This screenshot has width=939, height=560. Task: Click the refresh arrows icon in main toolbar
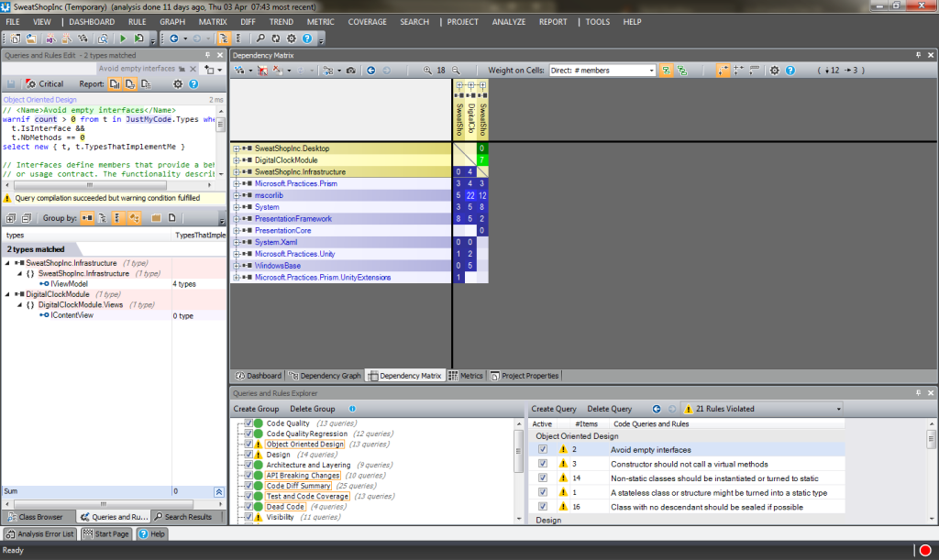pyautogui.click(x=275, y=38)
